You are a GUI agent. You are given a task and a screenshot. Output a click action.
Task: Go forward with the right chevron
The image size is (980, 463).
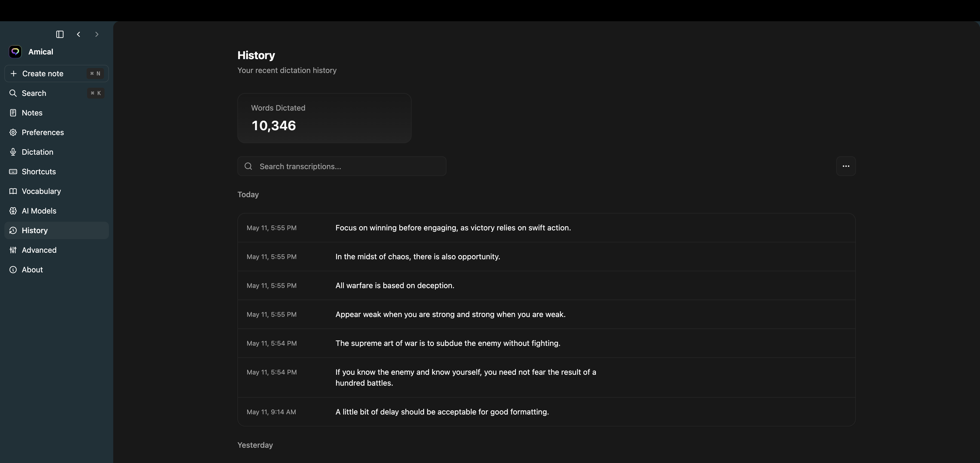(97, 34)
